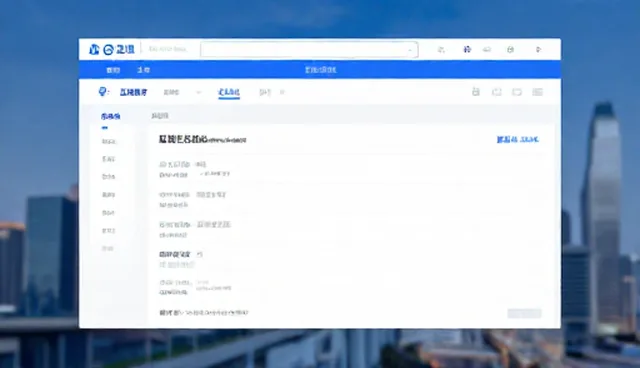640x368 pixels.
Task: Expand the small chevron in the navigation row
Action: (x=199, y=93)
